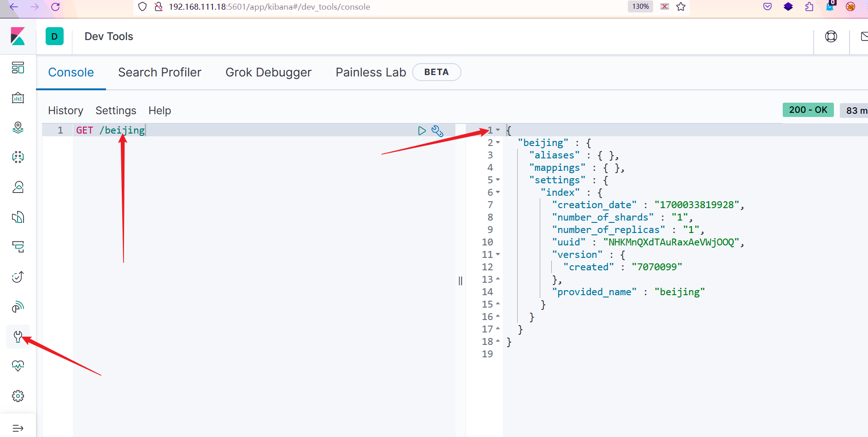Toggle fold marker on line 16
The image size is (868, 437).
pos(498,316)
